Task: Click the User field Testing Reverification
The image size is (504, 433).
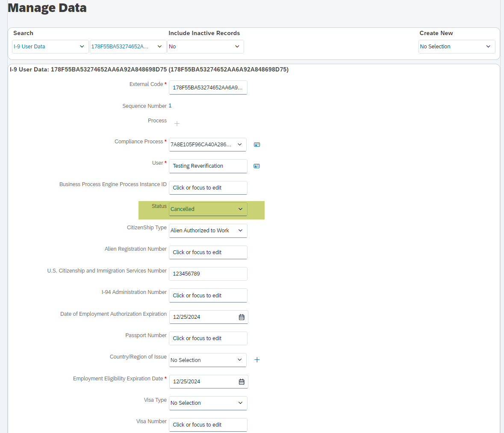Action: pyautogui.click(x=208, y=166)
